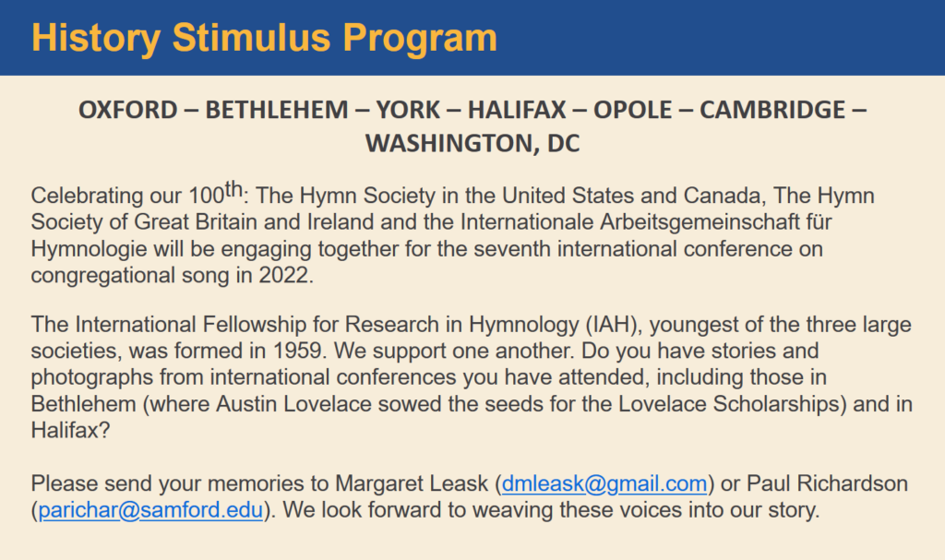Click the WASHINGTON, DC heading text
This screenshot has height=560, width=945.
(472, 144)
